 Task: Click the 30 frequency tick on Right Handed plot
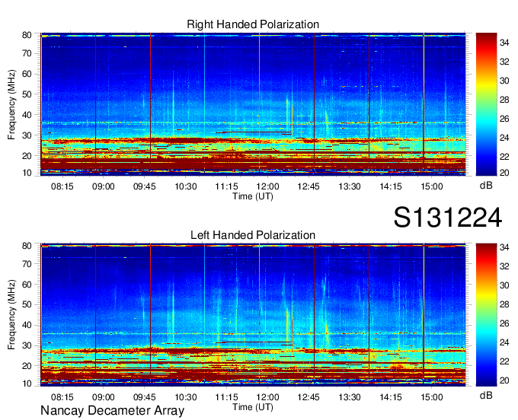pos(27,135)
